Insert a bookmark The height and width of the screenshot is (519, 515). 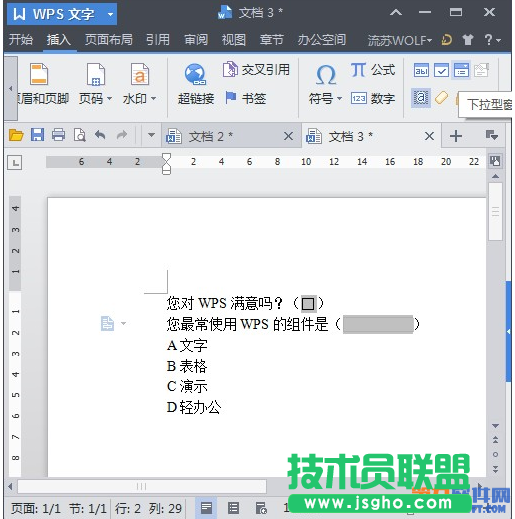click(246, 98)
